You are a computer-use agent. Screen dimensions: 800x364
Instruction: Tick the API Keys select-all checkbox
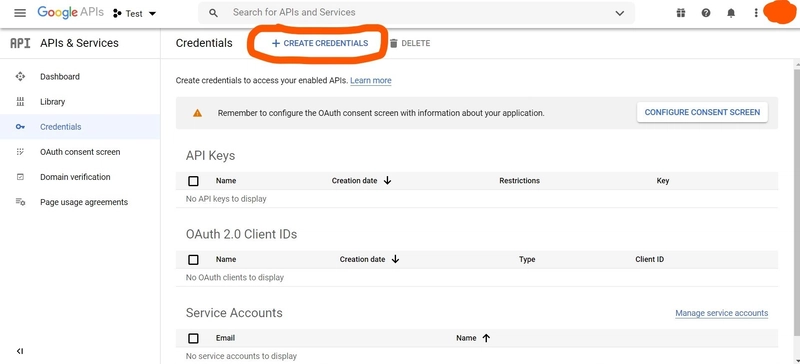tap(193, 181)
